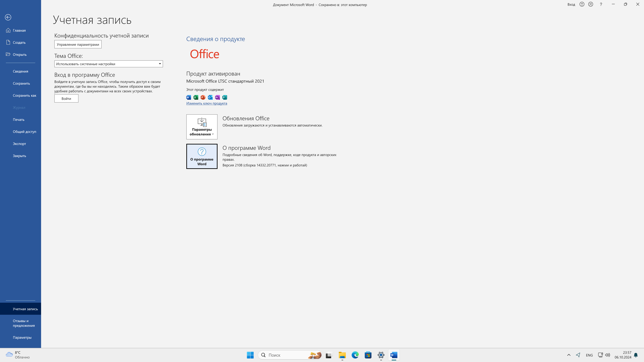Launch Microsoft Edge from taskbar
The height and width of the screenshot is (362, 644).
click(x=355, y=355)
